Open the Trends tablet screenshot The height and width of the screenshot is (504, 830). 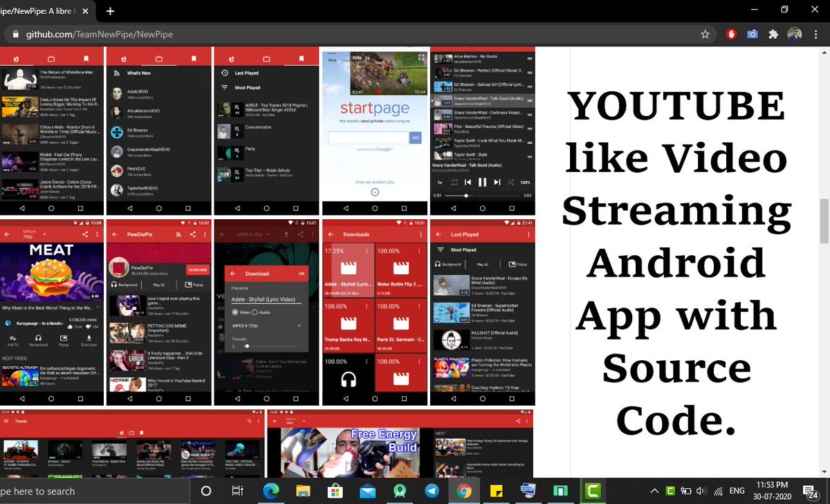(x=131, y=442)
